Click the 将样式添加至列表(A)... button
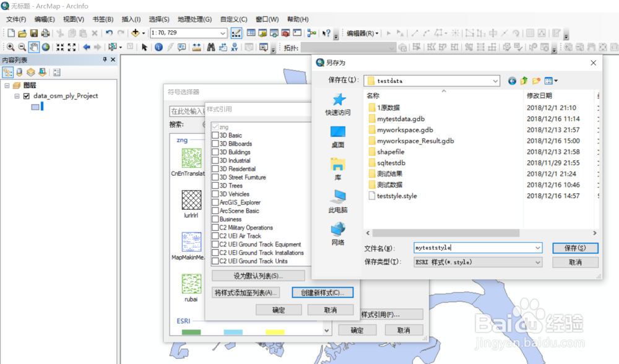Viewport: 619px width, 364px height. [246, 293]
